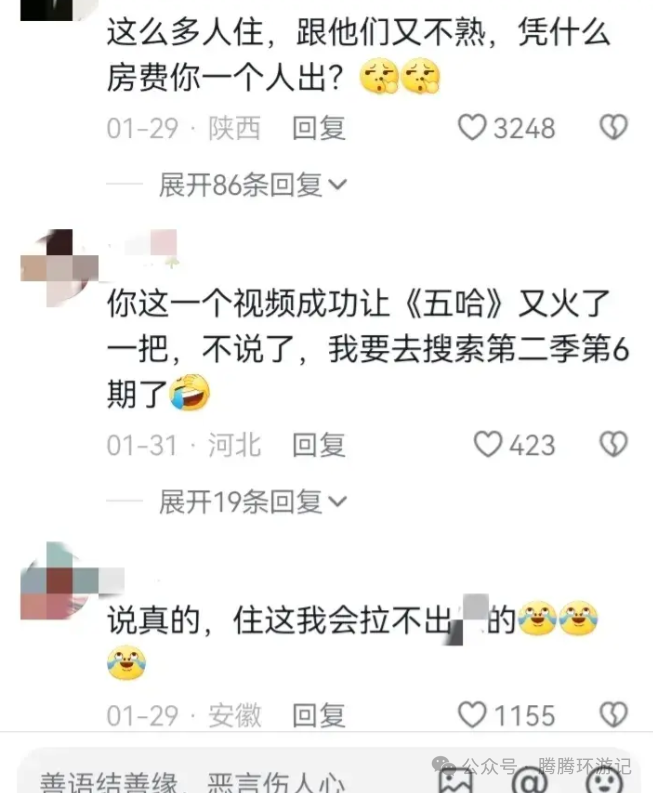This screenshot has width=653, height=793.
Task: Open avatar of the Anhui (安徽) commenter
Action: pos(59,581)
